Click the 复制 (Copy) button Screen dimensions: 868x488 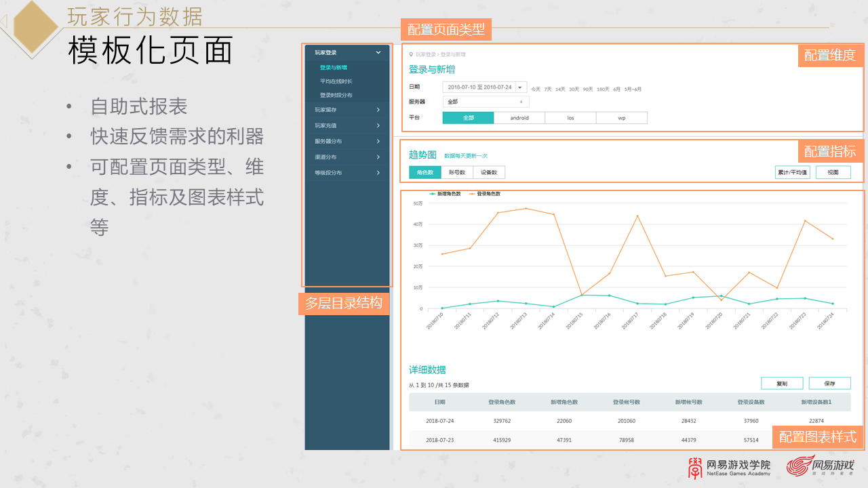click(x=782, y=383)
